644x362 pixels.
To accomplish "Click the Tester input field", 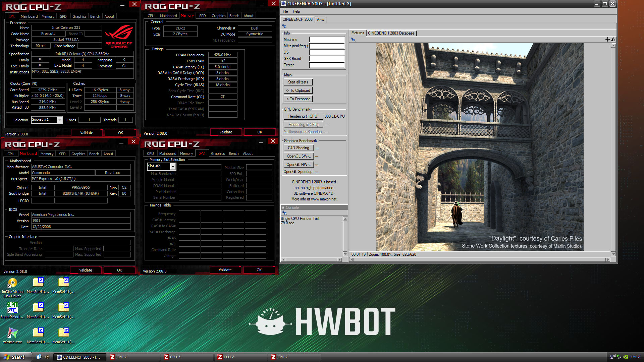I will click(327, 65).
